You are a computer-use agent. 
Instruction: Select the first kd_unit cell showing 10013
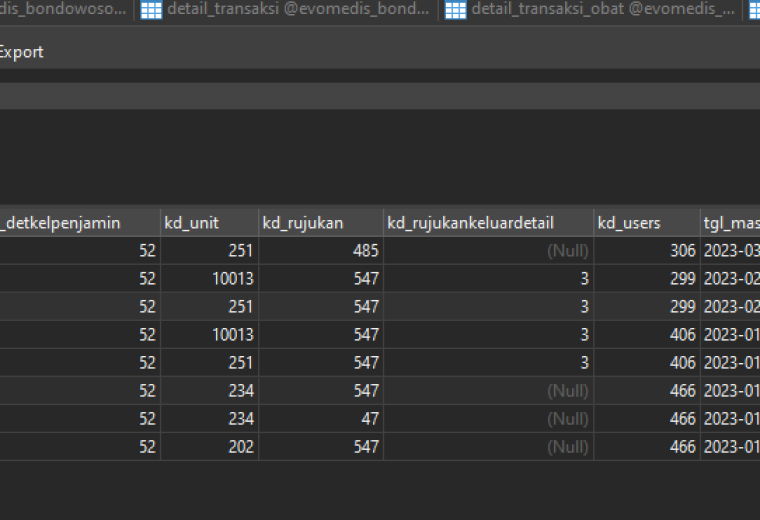tap(209, 279)
